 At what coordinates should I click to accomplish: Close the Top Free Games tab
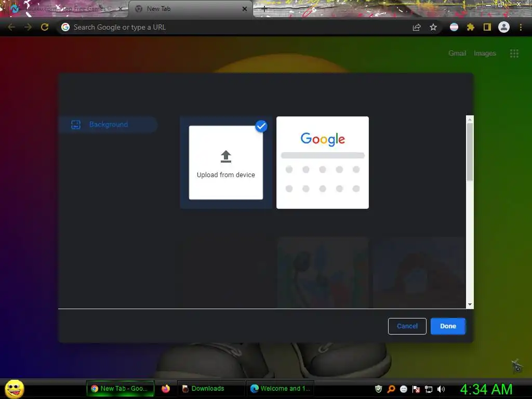(120, 9)
